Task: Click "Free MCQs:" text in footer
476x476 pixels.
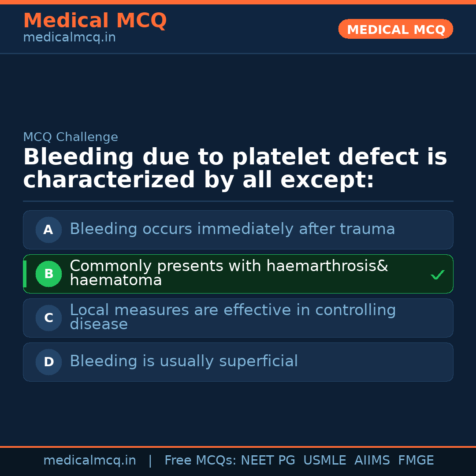Action: click(200, 461)
